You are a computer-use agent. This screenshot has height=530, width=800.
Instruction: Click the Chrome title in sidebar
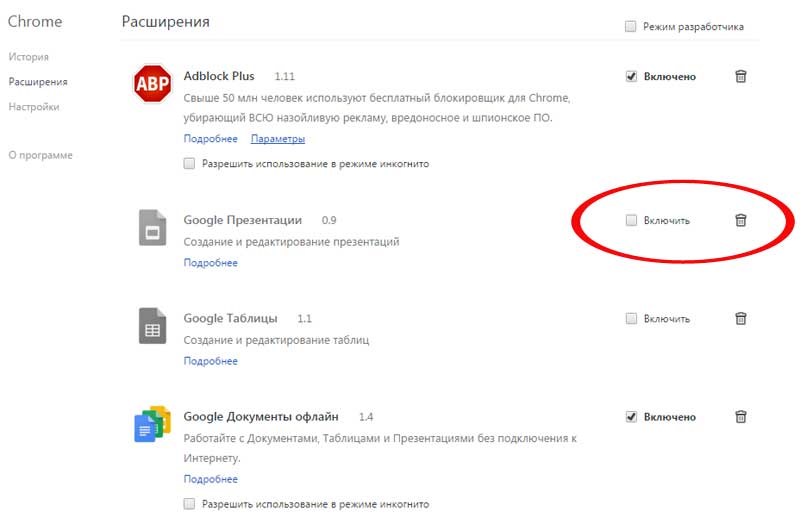click(x=35, y=21)
